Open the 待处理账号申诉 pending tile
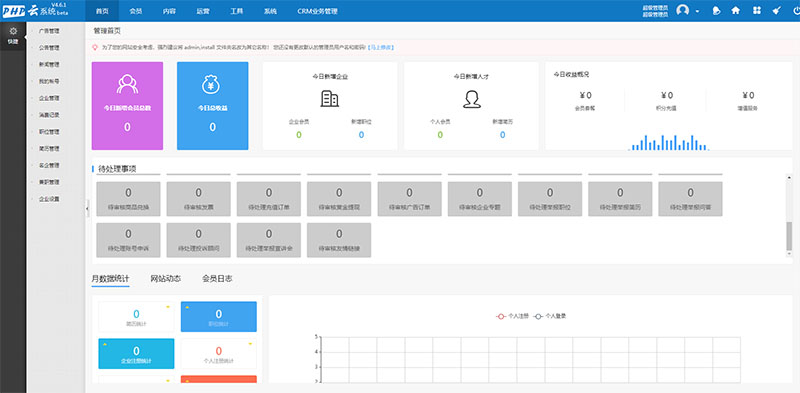800x393 pixels. 128,240
